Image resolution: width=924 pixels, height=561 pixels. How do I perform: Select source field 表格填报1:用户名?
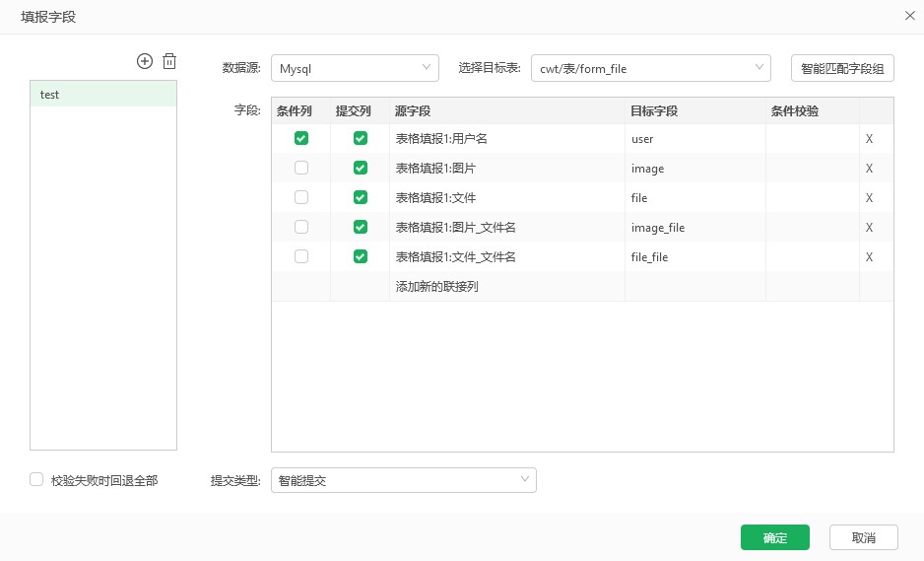click(x=506, y=139)
